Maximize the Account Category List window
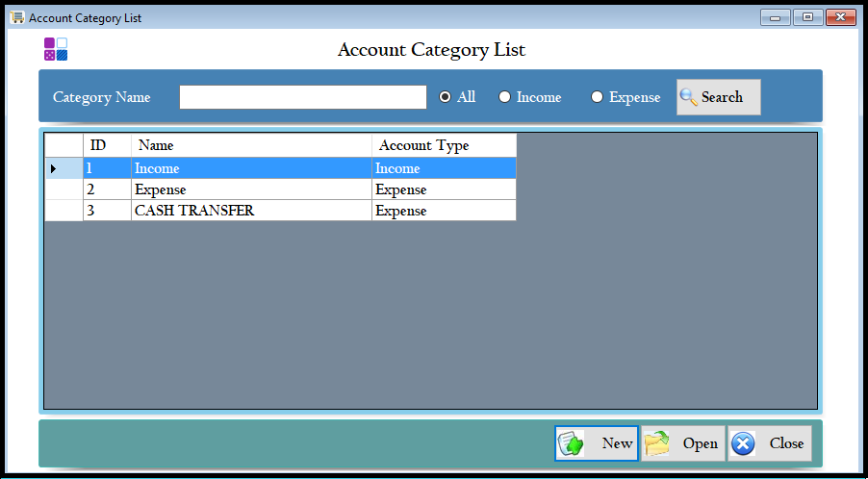The height and width of the screenshot is (479, 868). [x=807, y=17]
